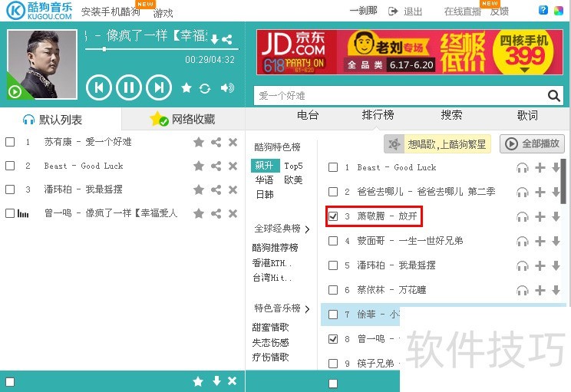571x392 pixels.
Task: Add 蒙面哥 song to playlist with plus icon
Action: click(540, 241)
